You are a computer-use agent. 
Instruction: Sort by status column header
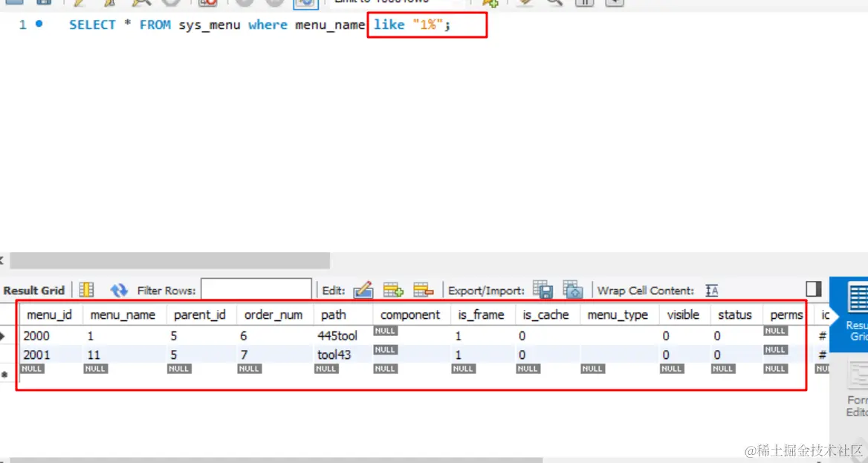point(735,314)
